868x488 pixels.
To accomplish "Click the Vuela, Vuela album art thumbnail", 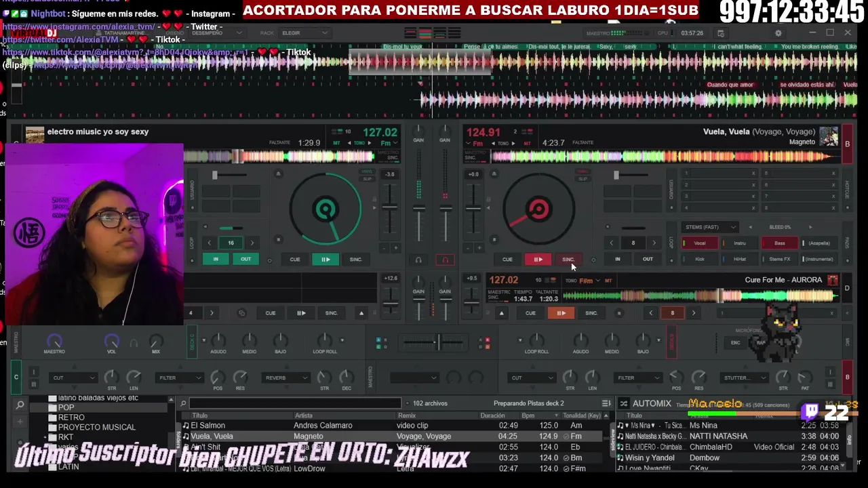I will pyautogui.click(x=829, y=136).
